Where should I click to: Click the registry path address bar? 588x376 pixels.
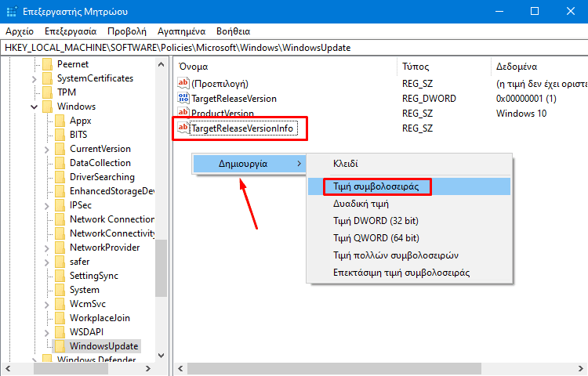[294, 48]
